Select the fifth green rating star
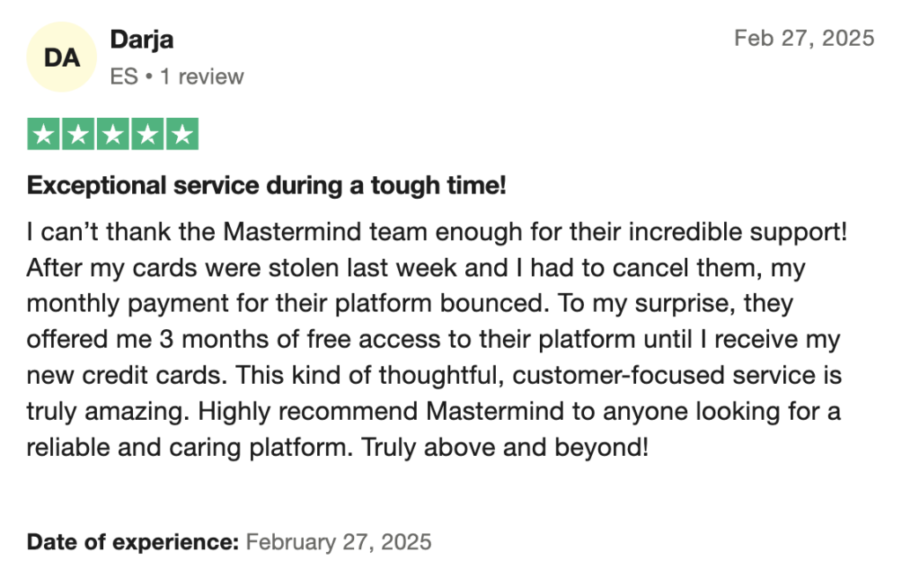Screen dimensions: 902x588 [181, 134]
